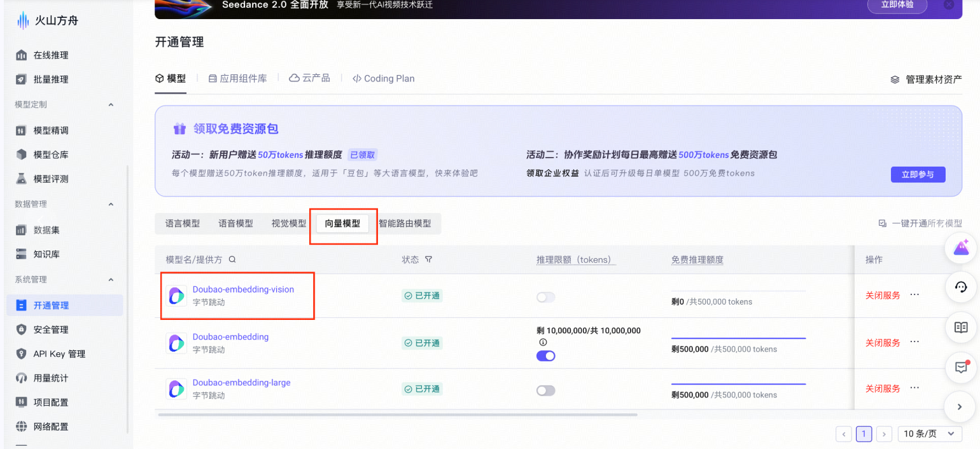Switch to the Coding Plan tab
Image resolution: width=980 pixels, height=449 pixels.
point(384,78)
